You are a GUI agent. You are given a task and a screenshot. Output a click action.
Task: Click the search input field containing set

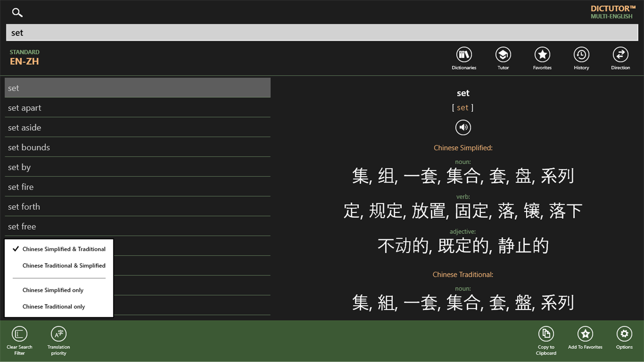tap(322, 32)
